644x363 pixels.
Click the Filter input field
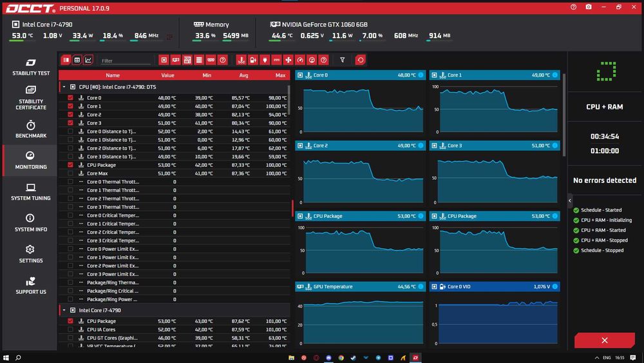[126, 61]
